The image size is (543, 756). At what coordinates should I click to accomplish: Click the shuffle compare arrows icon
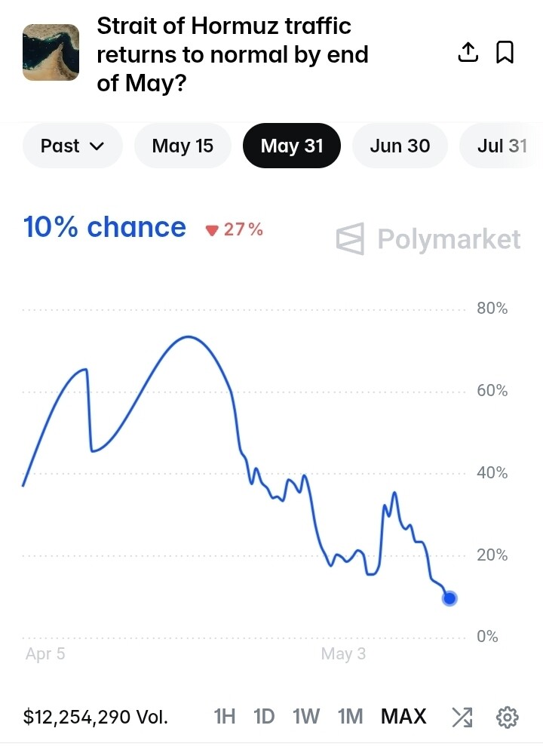(462, 717)
